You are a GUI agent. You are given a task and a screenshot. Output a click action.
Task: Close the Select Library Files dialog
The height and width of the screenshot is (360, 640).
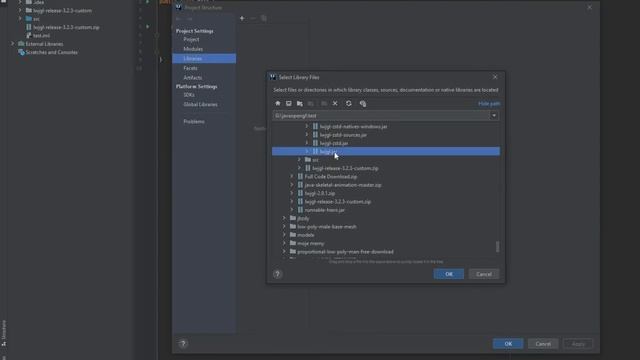(495, 77)
